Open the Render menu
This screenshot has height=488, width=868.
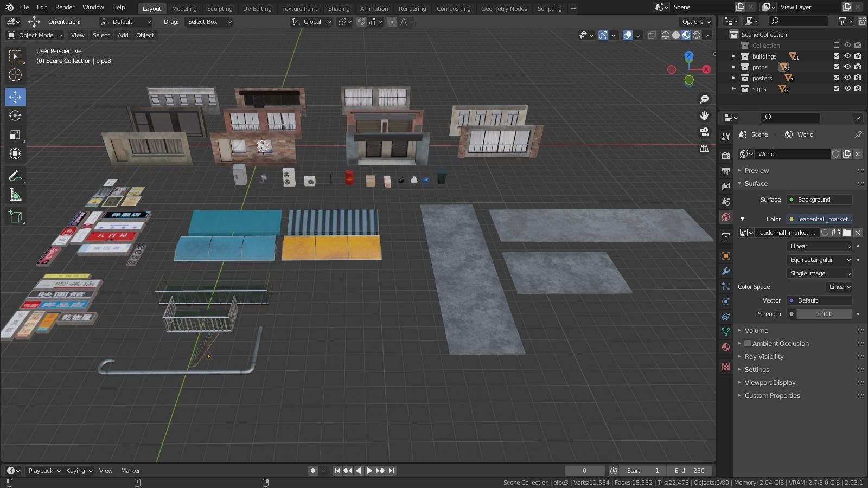[65, 7]
